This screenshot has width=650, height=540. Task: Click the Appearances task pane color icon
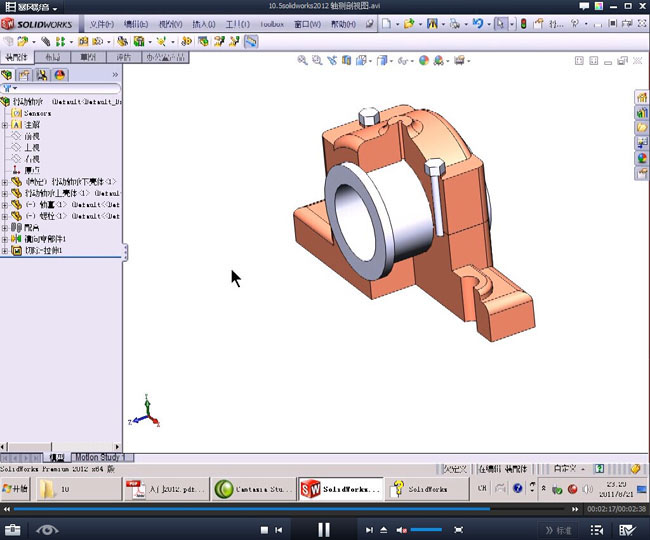(642, 158)
